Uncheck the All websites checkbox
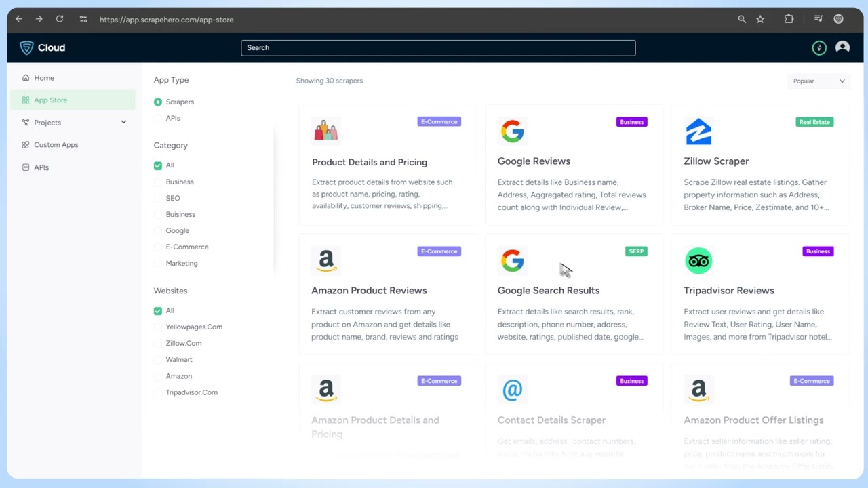Image resolution: width=868 pixels, height=488 pixels. [x=158, y=310]
